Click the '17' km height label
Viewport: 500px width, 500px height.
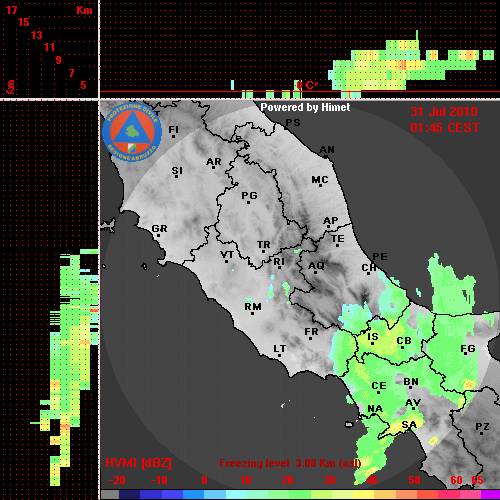[11, 10]
